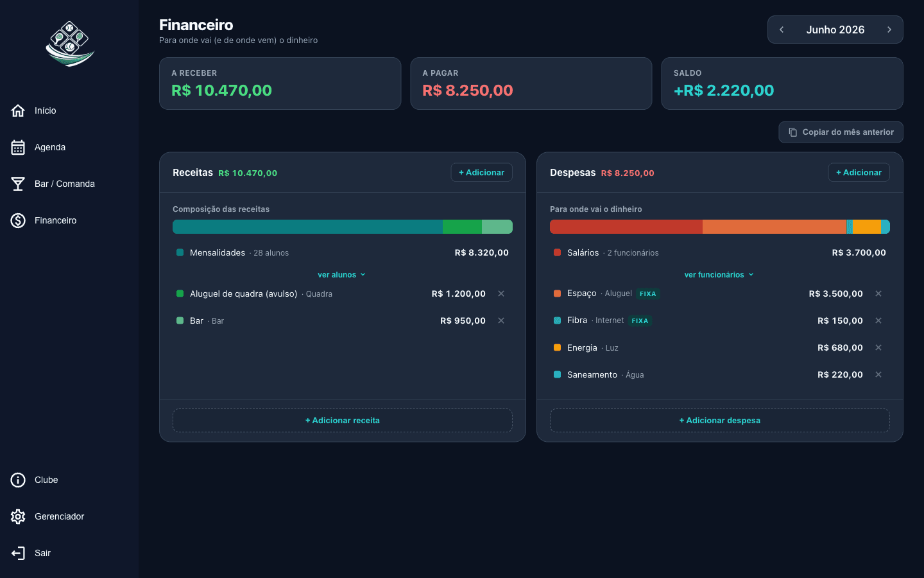Click the SALDO +R$ 2.220,00 card
This screenshot has width=924, height=578.
tap(782, 83)
